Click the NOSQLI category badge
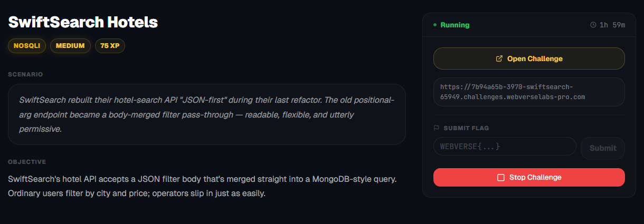Screen dimensions: 644x224 [27, 46]
